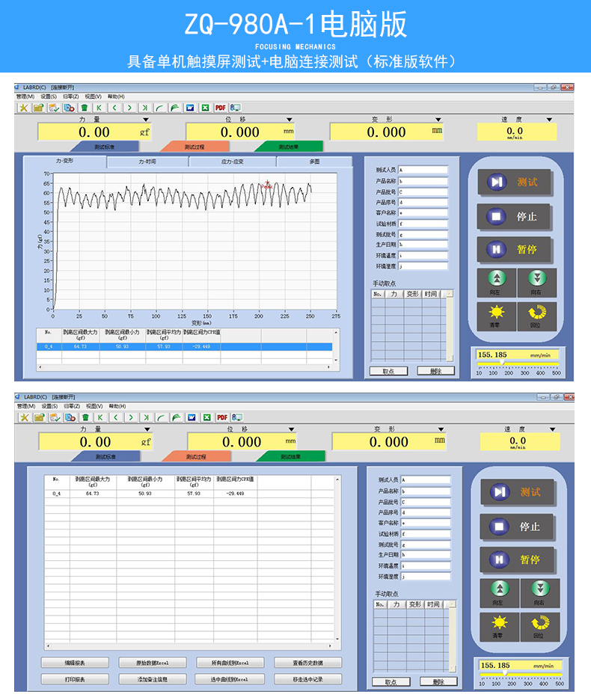Image resolution: width=591 pixels, height=700 pixels.
Task: Click the open folder icon in lower window toolbar
Action: tap(39, 417)
